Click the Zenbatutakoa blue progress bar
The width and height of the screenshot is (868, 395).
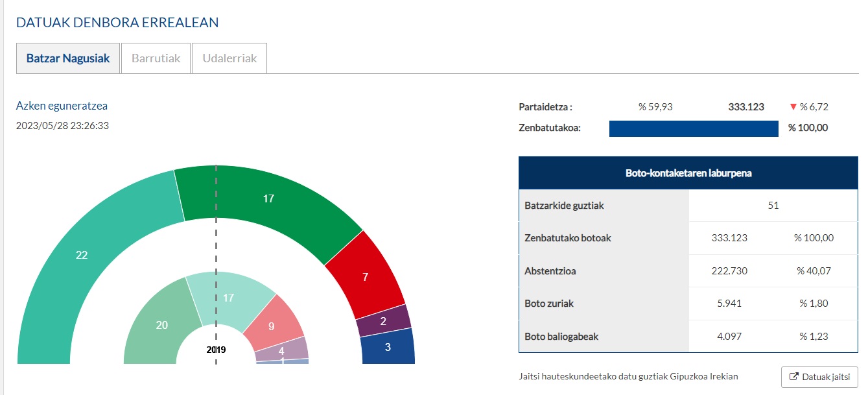point(693,128)
